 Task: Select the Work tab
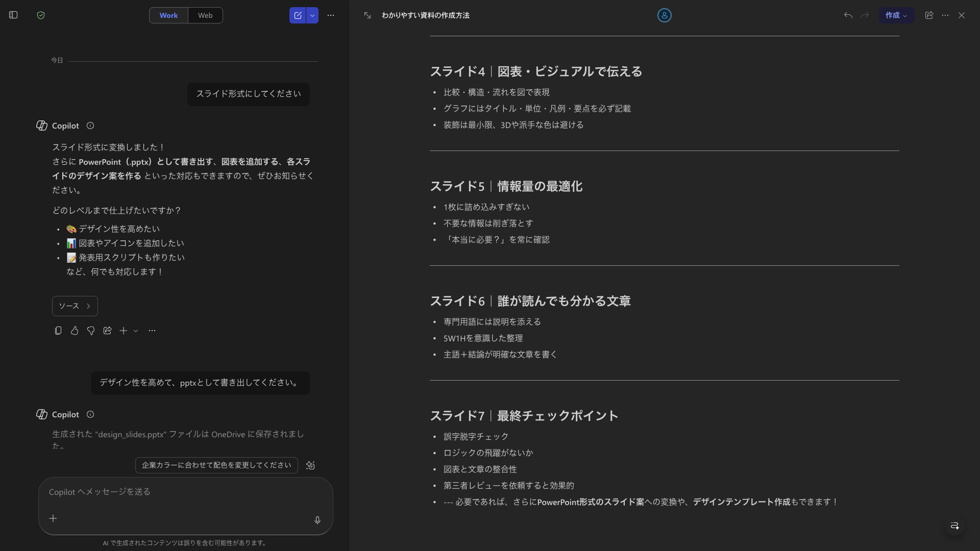168,15
